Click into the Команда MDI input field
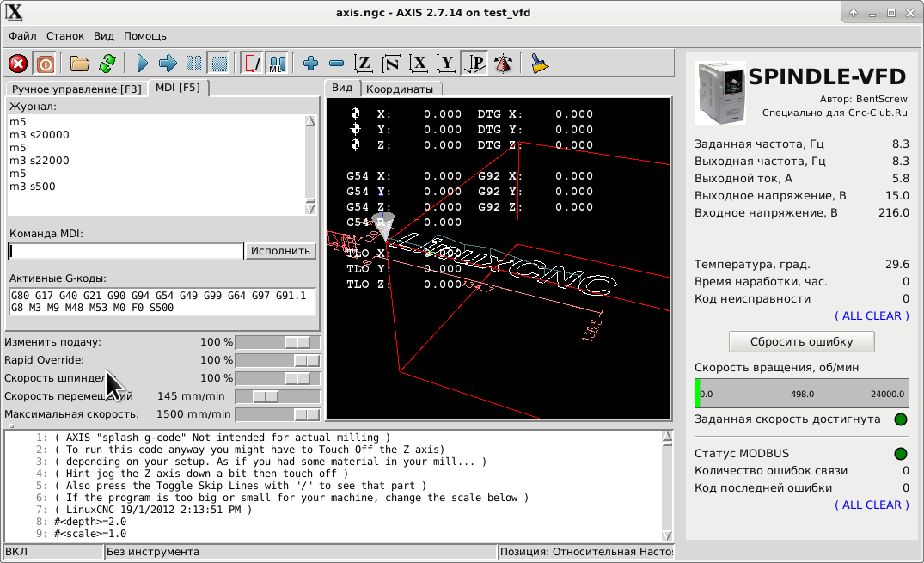 (x=125, y=251)
